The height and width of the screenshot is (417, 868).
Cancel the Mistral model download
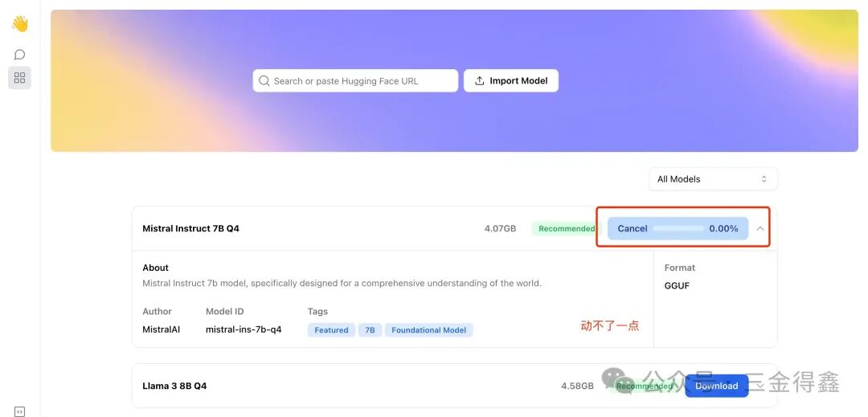click(633, 228)
